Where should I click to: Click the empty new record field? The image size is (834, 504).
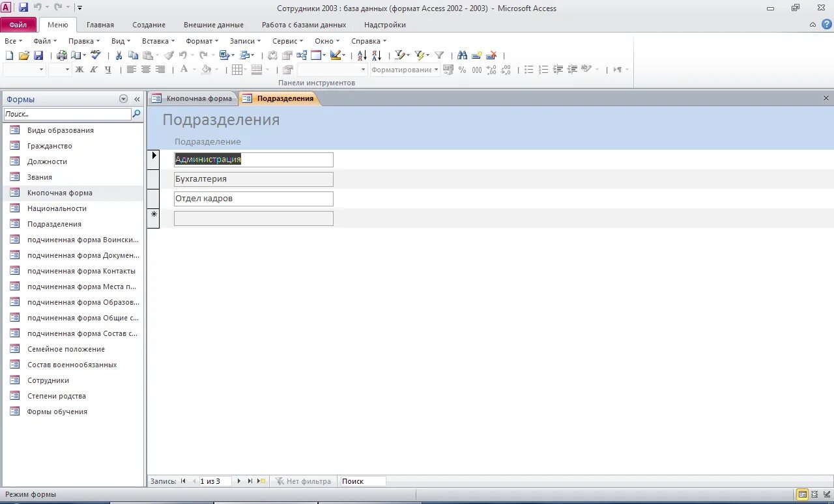coord(253,218)
